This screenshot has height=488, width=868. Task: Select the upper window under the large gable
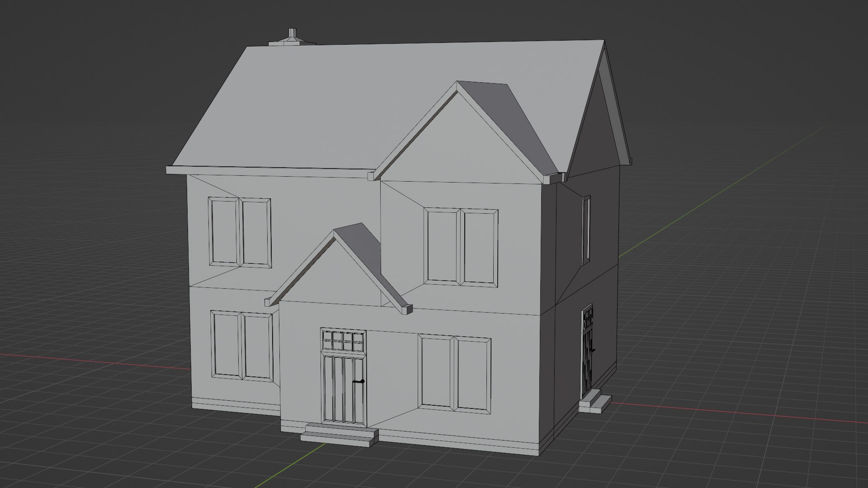pos(461,247)
